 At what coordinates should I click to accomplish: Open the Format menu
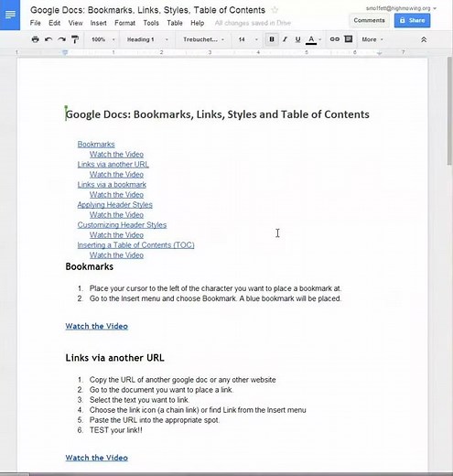pyautogui.click(x=124, y=23)
